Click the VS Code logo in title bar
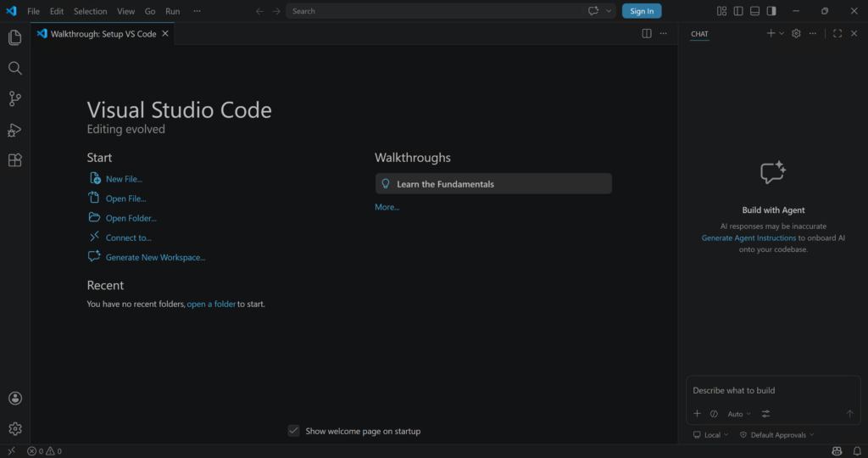Viewport: 868px width, 458px height. tap(11, 11)
